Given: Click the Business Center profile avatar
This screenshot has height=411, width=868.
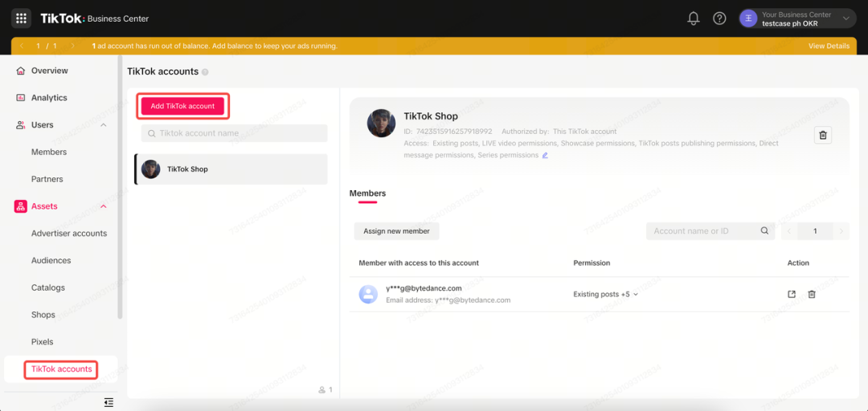Looking at the screenshot, I should click(748, 18).
